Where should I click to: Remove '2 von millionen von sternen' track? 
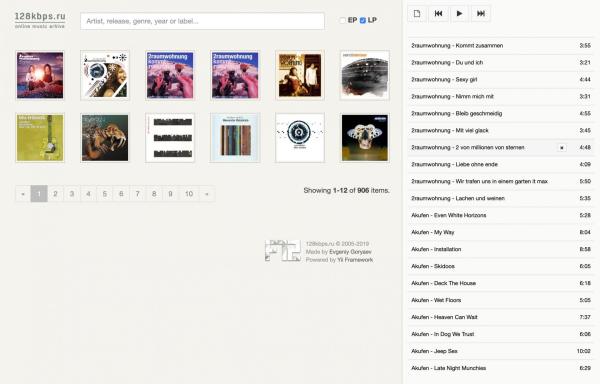562,148
